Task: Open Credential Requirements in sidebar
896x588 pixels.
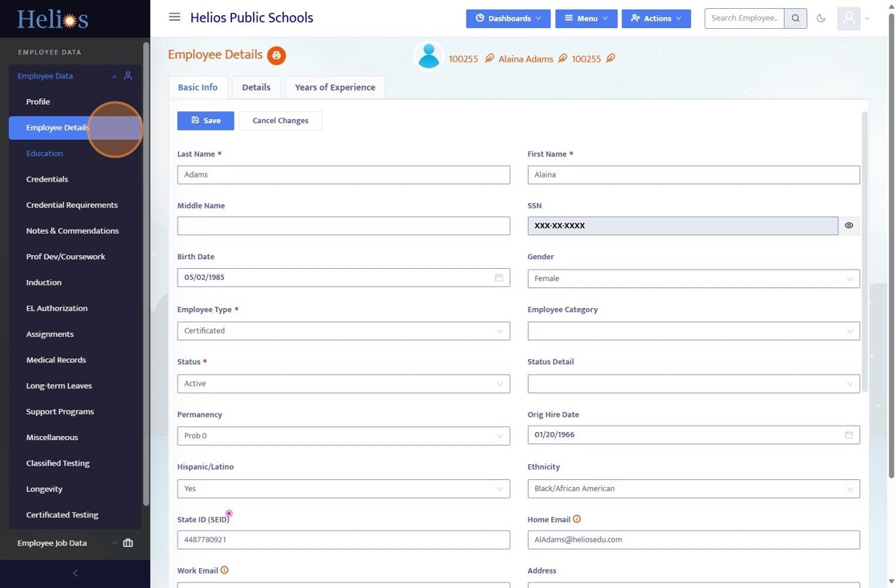Action: coord(72,205)
